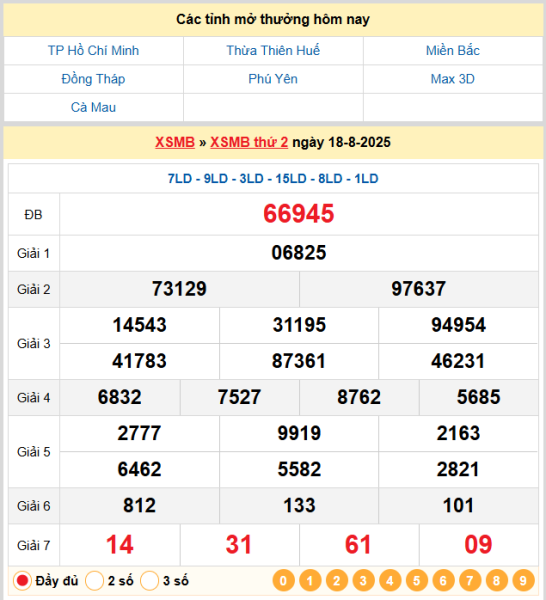546x600 pixels.
Task: Filter by digit 4 circle
Action: coord(390,580)
